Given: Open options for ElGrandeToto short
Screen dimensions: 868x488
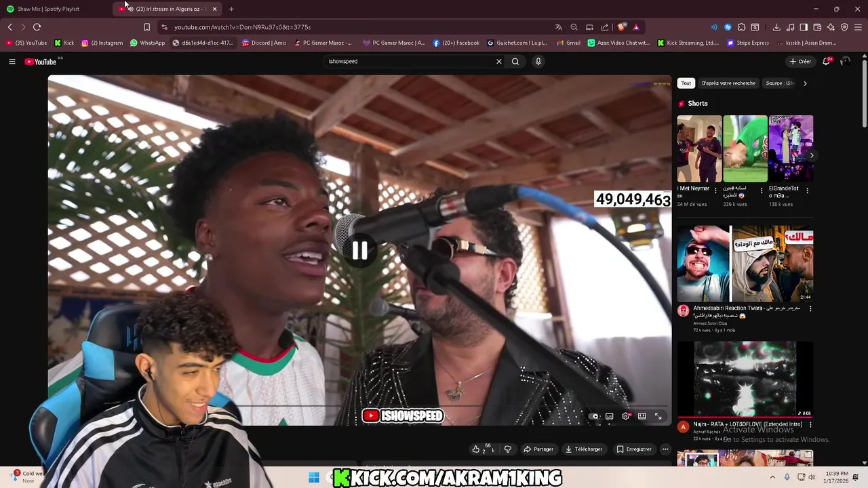Looking at the screenshot, I should [807, 191].
